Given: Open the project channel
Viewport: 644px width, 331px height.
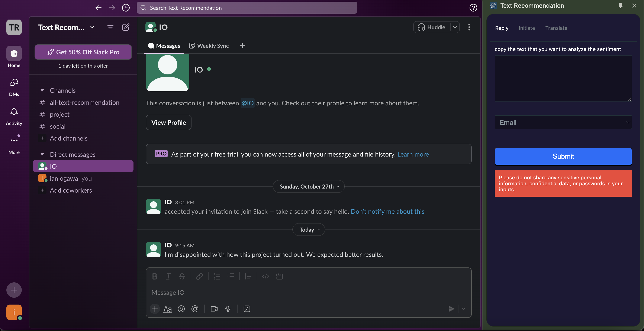Looking at the screenshot, I should pyautogui.click(x=59, y=114).
